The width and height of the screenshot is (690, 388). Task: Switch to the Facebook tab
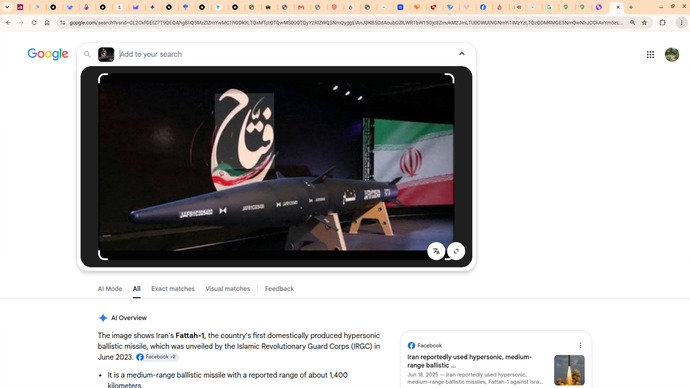click(x=483, y=7)
